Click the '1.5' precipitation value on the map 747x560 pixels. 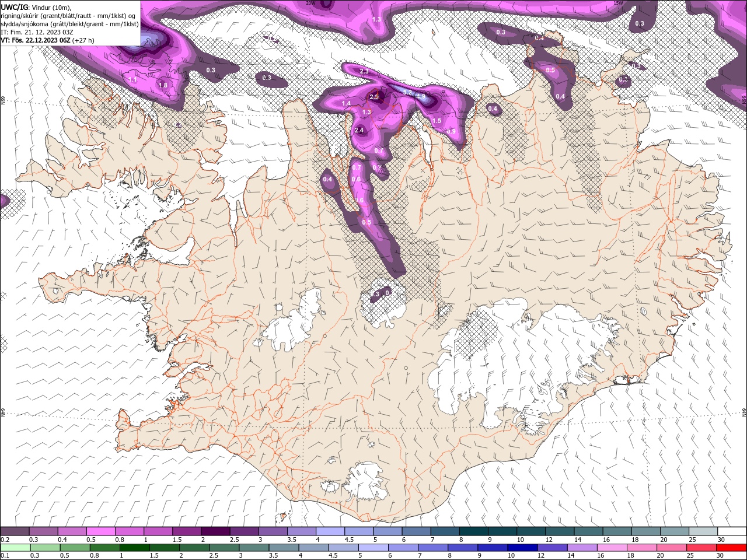[x=437, y=121]
